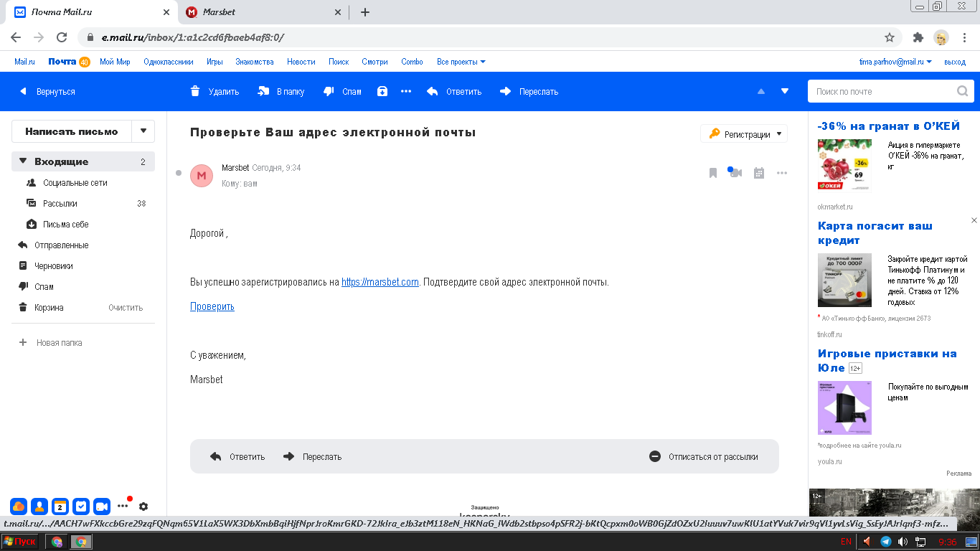Open the tima.parfnov@mail.ru account dropdown
980x551 pixels.
895,62
